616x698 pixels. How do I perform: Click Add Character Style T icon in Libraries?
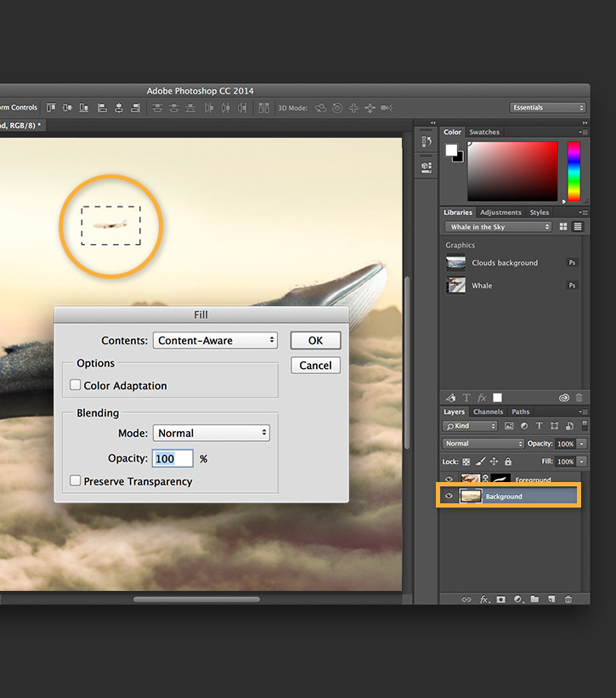466,398
